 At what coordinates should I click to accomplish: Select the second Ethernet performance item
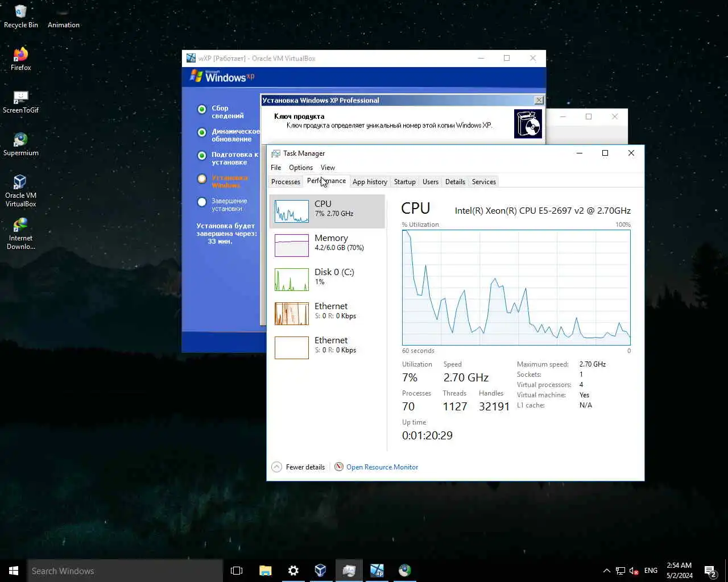coord(327,348)
